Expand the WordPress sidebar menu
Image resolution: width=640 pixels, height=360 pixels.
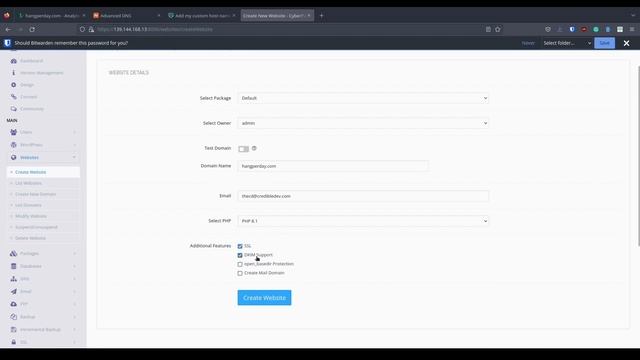(74, 145)
